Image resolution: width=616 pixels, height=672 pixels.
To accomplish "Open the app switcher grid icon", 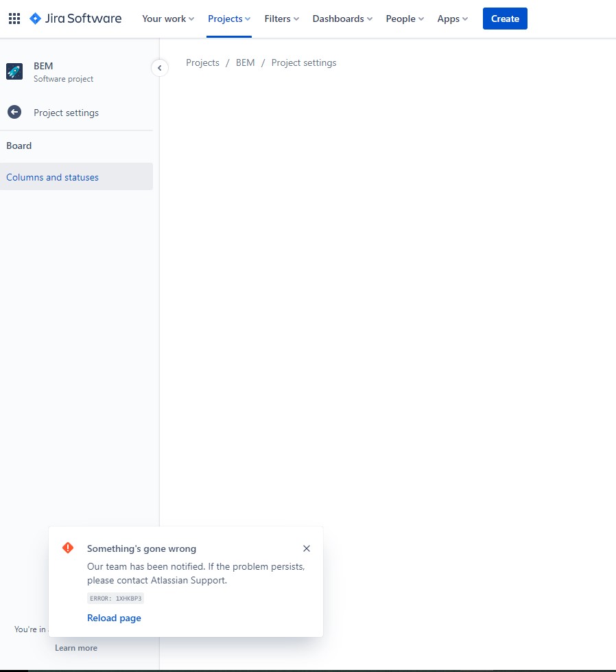I will (14, 19).
